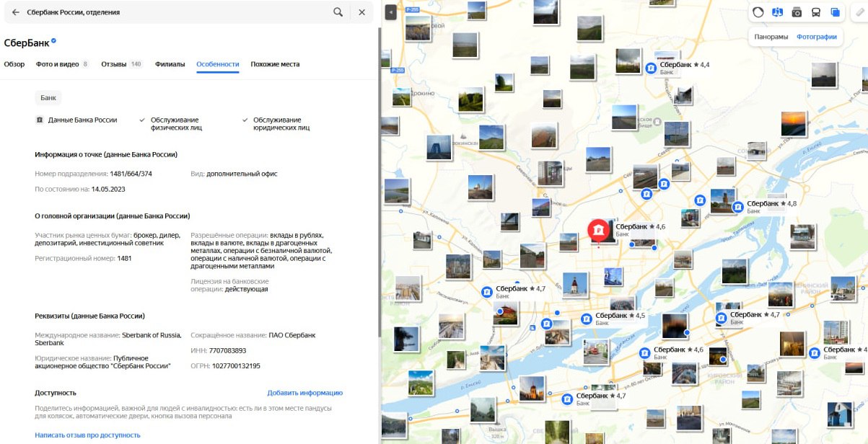Switch to Панорамы layer
The height and width of the screenshot is (444, 868).
pyautogui.click(x=771, y=37)
